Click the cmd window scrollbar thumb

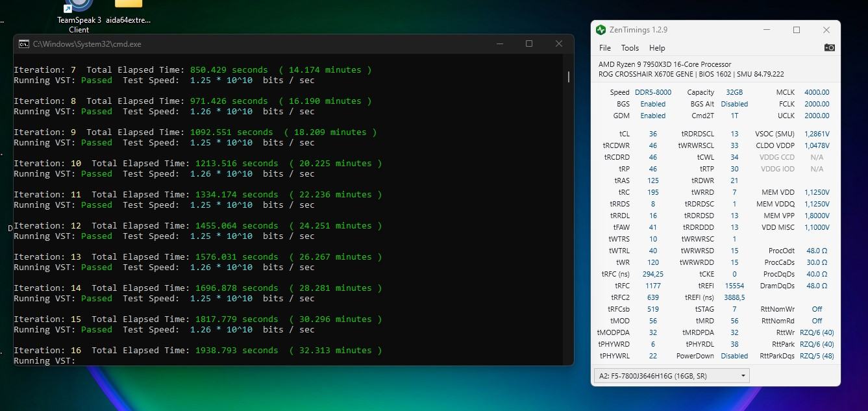click(569, 77)
